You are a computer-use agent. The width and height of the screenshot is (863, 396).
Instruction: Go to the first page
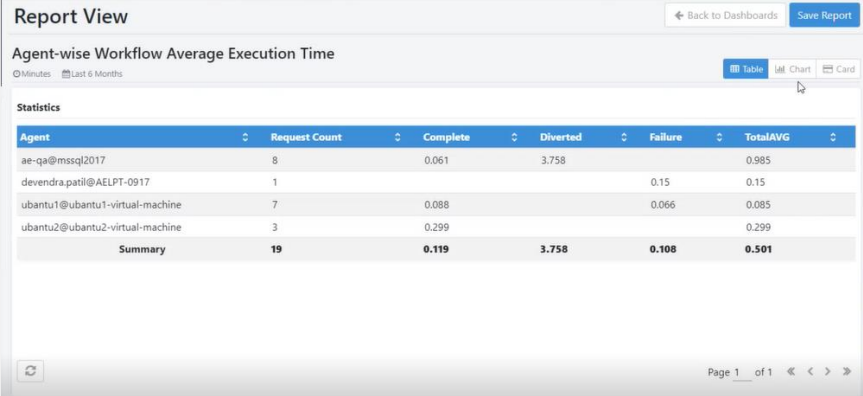point(791,372)
